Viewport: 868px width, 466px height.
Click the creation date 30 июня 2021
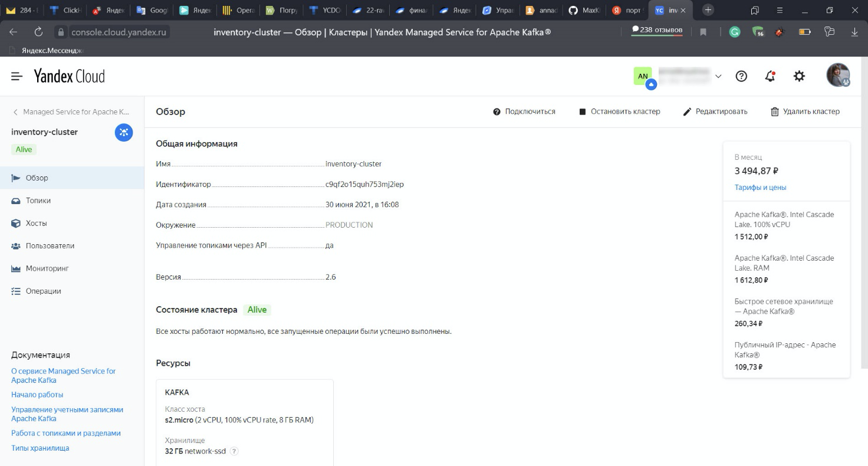[x=362, y=205]
